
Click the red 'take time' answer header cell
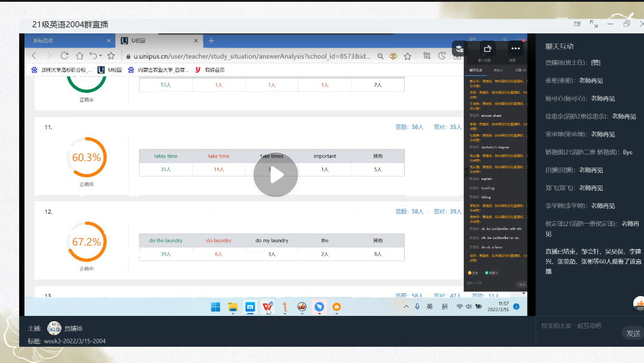tap(218, 156)
